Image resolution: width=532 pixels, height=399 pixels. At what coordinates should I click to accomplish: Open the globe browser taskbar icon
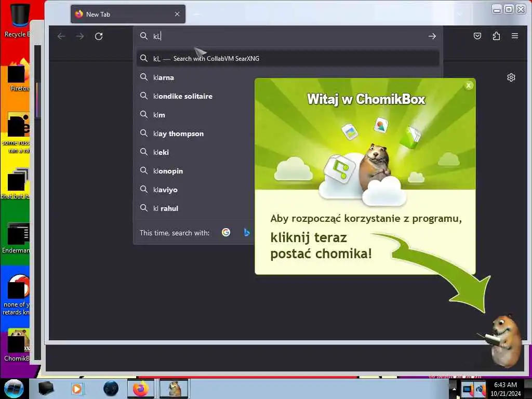(x=111, y=389)
